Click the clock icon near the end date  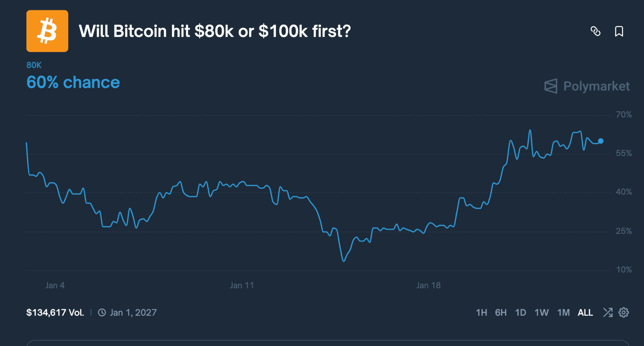click(x=102, y=313)
